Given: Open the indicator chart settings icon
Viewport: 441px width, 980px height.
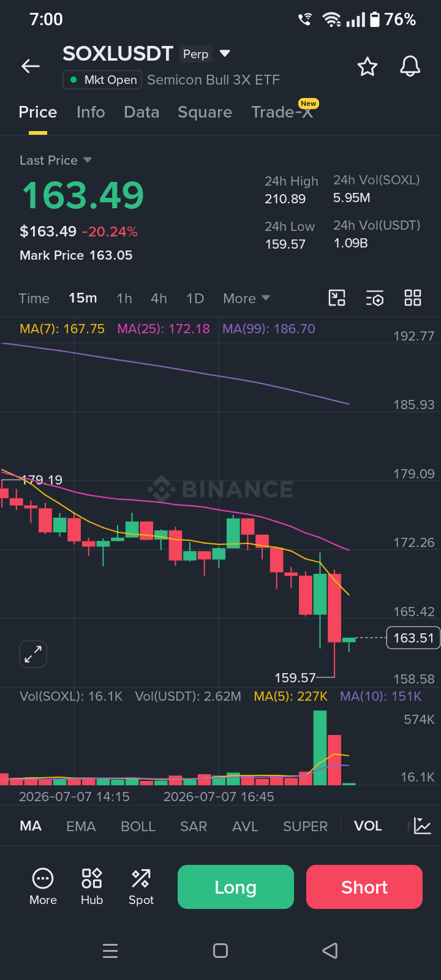Looking at the screenshot, I should click(422, 826).
